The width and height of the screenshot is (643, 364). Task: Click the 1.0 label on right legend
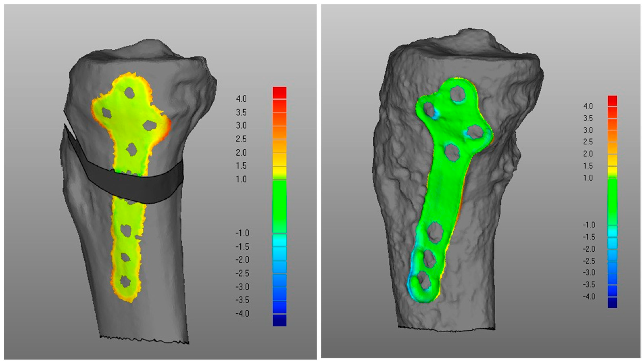[588, 178]
